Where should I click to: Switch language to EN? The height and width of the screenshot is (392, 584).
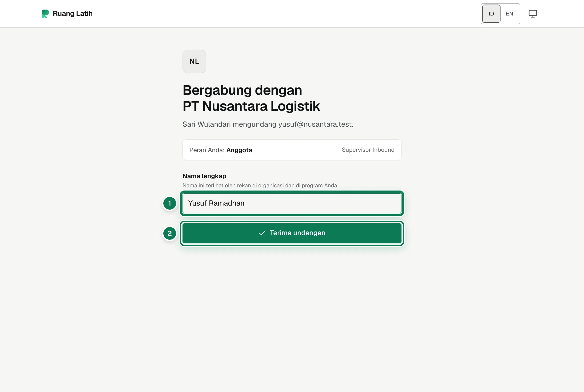(509, 13)
